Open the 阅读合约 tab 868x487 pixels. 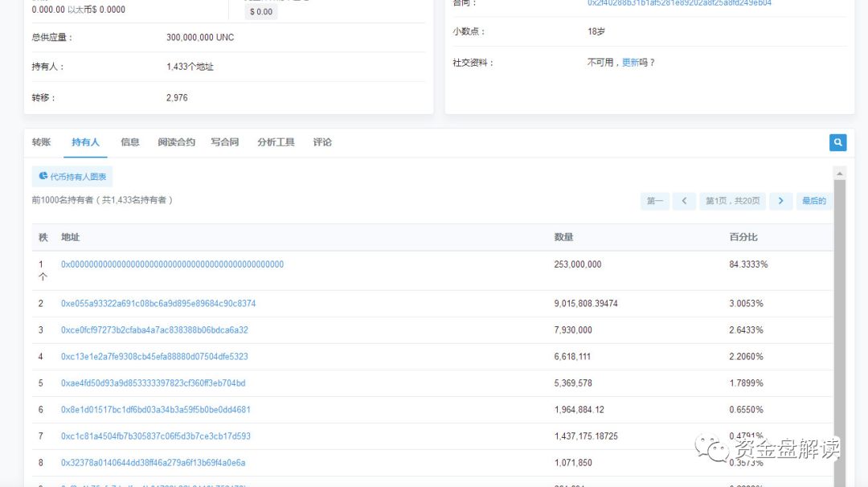176,142
